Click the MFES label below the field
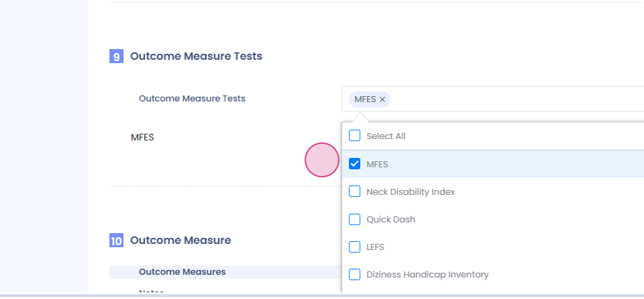Image resolution: width=644 pixels, height=299 pixels. coord(142,137)
